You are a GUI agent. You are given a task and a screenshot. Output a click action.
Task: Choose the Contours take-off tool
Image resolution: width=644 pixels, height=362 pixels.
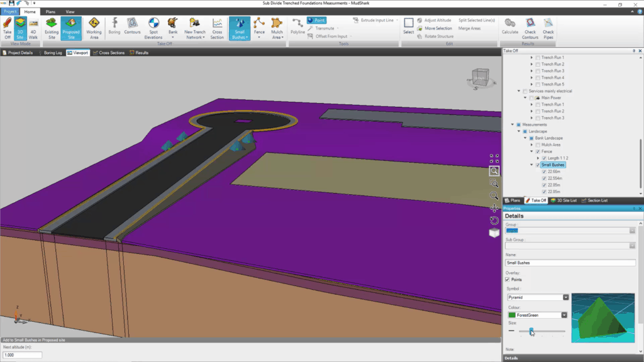pyautogui.click(x=132, y=28)
